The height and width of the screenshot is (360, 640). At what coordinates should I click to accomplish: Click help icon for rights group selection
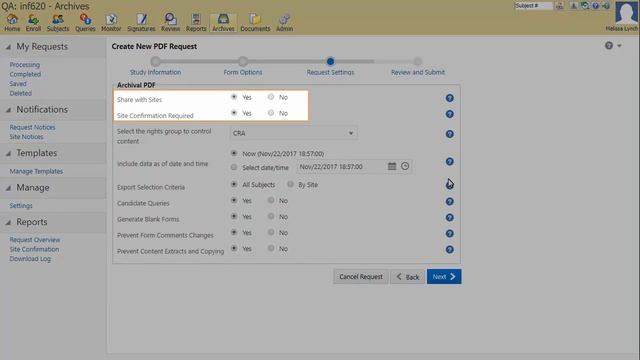[449, 134]
